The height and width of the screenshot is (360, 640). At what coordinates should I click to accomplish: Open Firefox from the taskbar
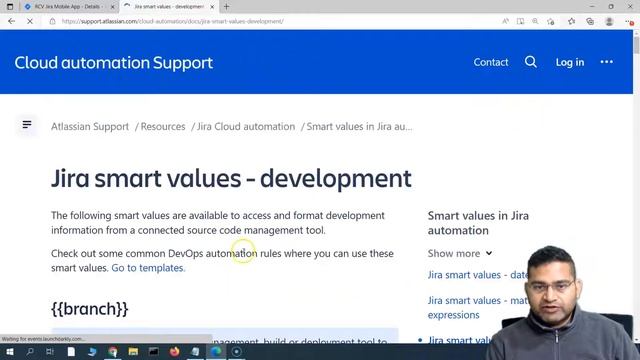(x=175, y=351)
